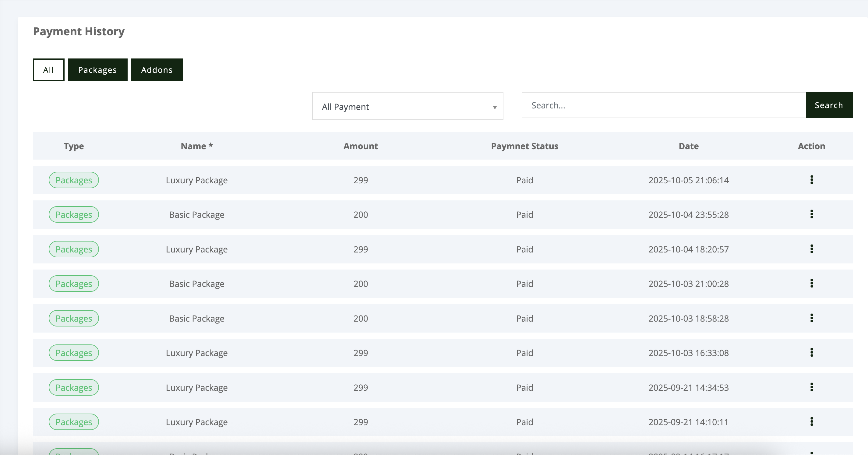The height and width of the screenshot is (455, 868).
Task: Click Packages badge in first row
Action: click(73, 180)
